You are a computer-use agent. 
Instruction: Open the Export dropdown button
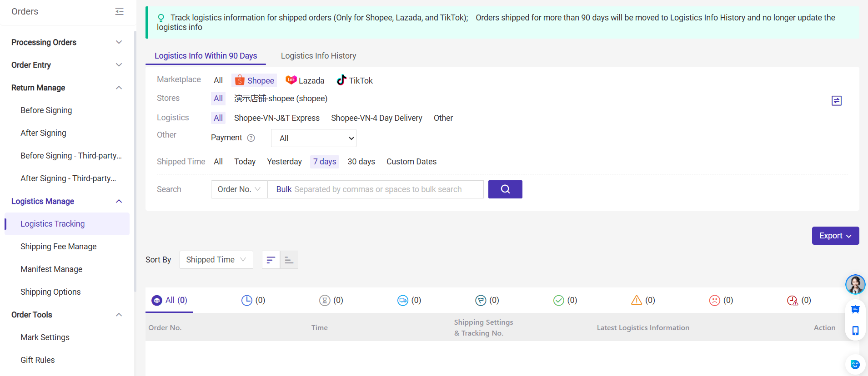coord(835,236)
